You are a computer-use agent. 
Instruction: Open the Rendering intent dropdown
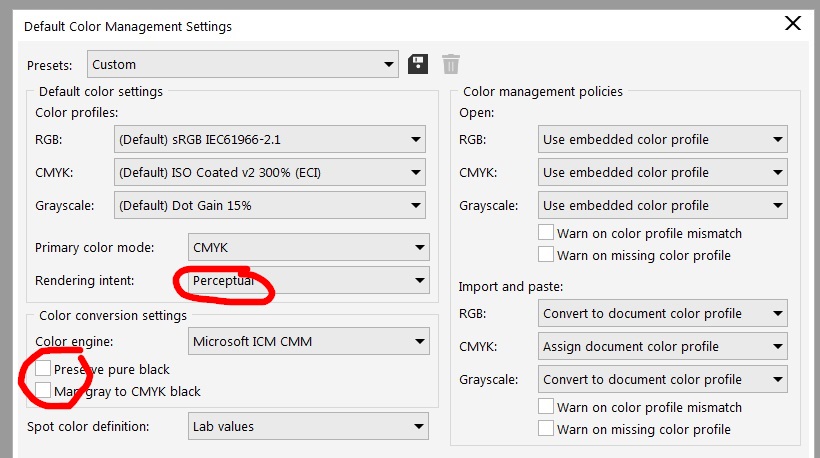[x=308, y=280]
